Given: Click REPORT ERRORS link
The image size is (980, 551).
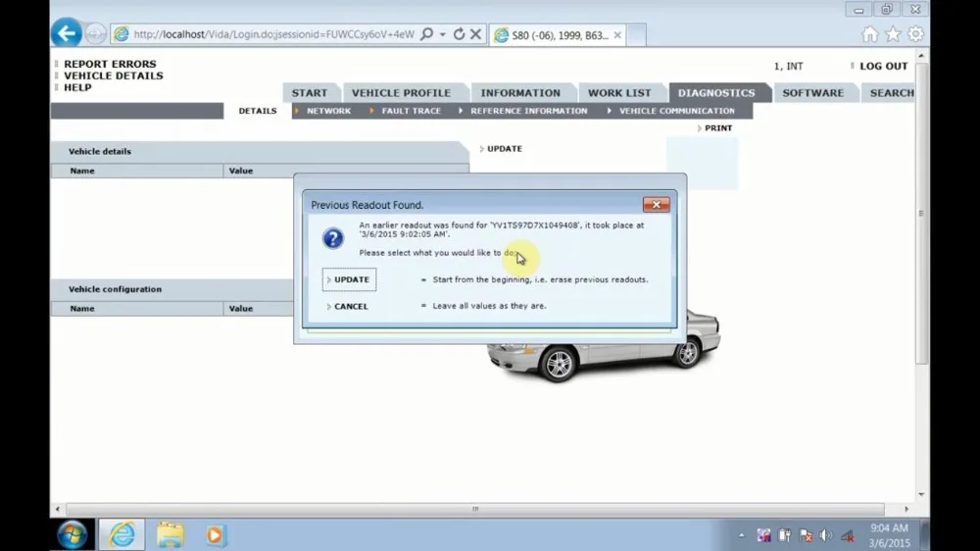Looking at the screenshot, I should pyautogui.click(x=110, y=64).
